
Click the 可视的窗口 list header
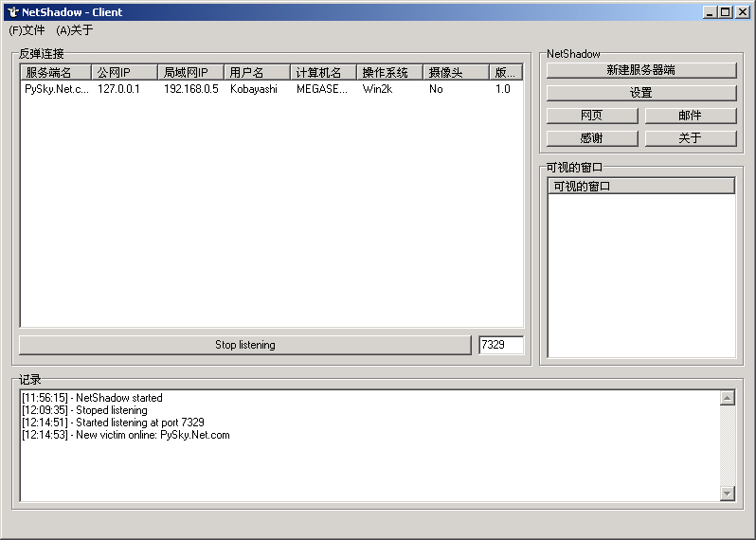coord(640,187)
